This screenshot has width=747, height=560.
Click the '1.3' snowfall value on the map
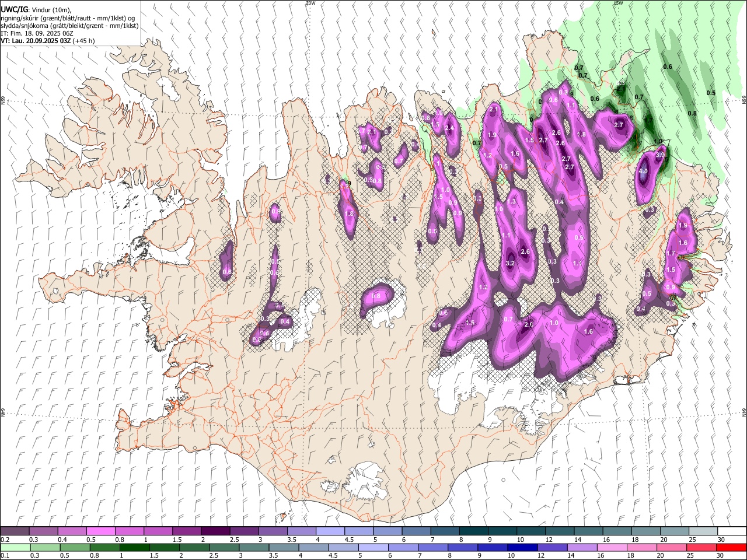pos(512,201)
